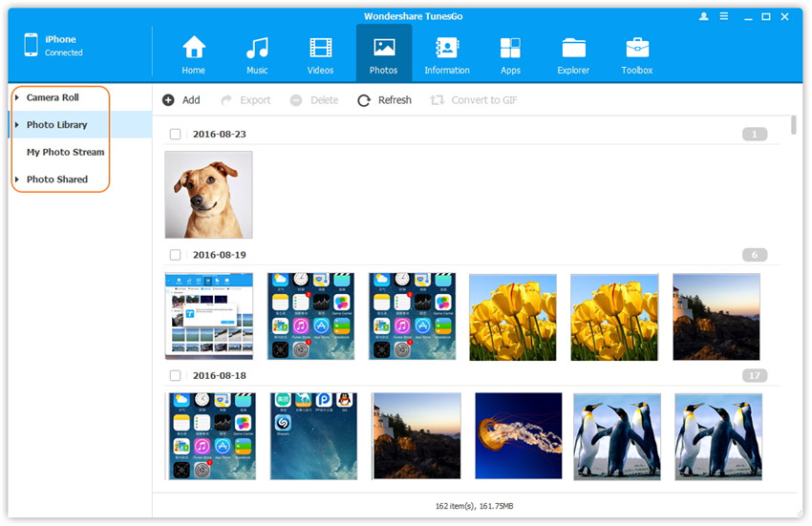Click the vertical scrollbar of photo list
The width and height of the screenshot is (812, 526).
[794, 127]
